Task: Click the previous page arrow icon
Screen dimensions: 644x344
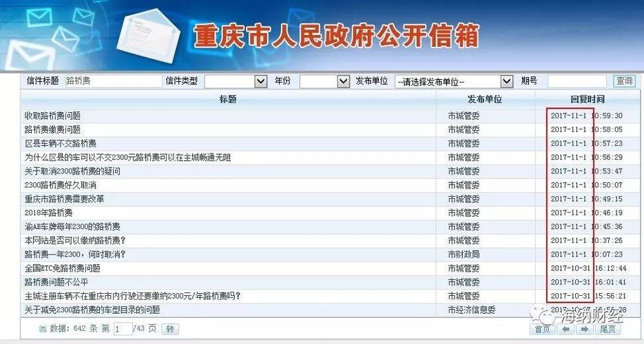Action: click(x=565, y=329)
